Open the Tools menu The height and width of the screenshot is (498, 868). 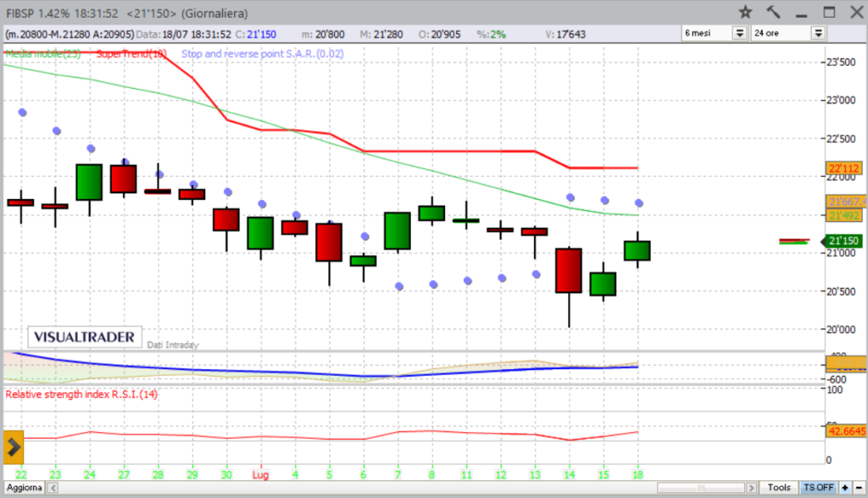[x=779, y=487]
